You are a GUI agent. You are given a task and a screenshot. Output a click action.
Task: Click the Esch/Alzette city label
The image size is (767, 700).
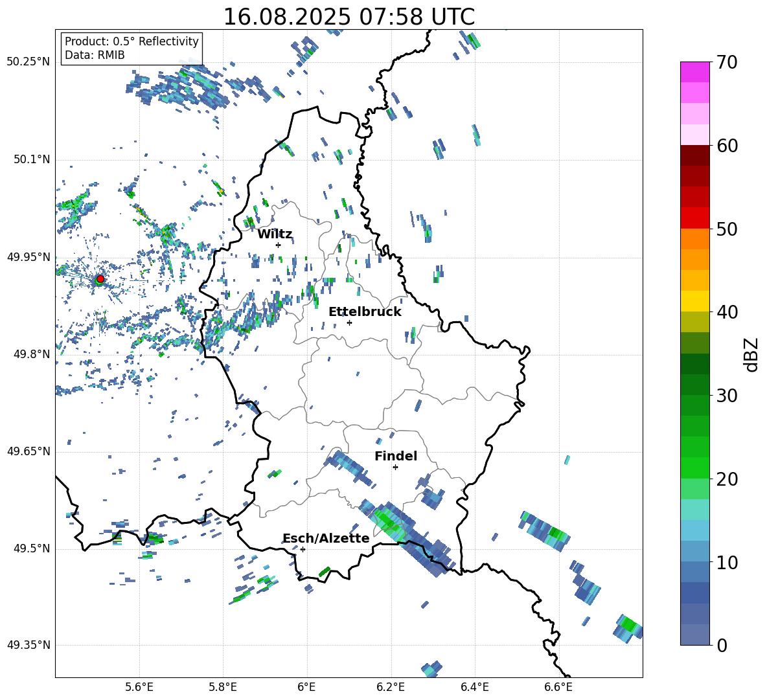pos(326,538)
